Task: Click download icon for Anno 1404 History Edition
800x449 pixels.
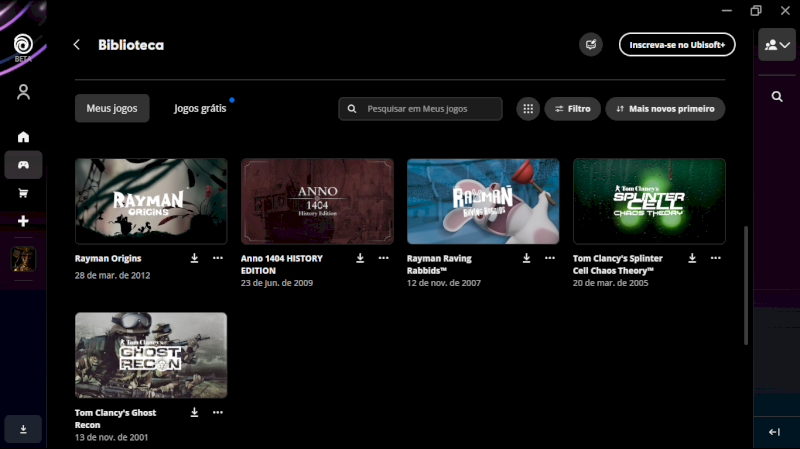Action: coord(360,258)
